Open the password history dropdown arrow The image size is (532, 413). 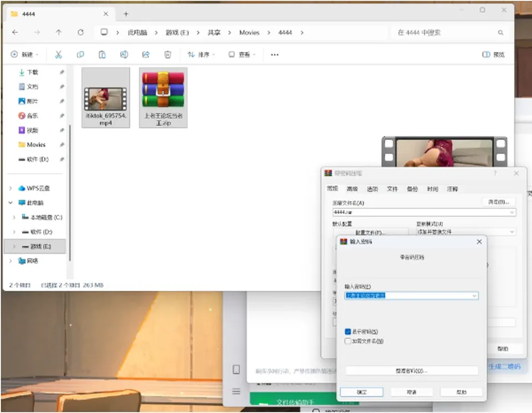(474, 296)
